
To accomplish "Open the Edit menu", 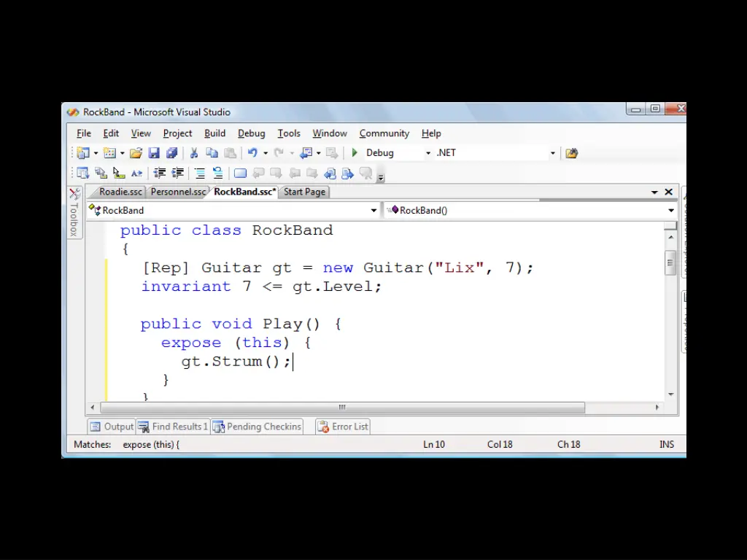I will point(111,133).
